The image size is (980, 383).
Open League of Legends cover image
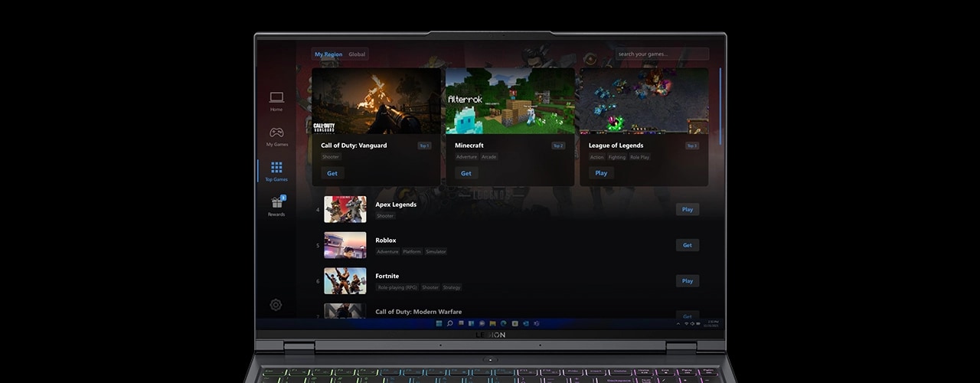coord(644,101)
